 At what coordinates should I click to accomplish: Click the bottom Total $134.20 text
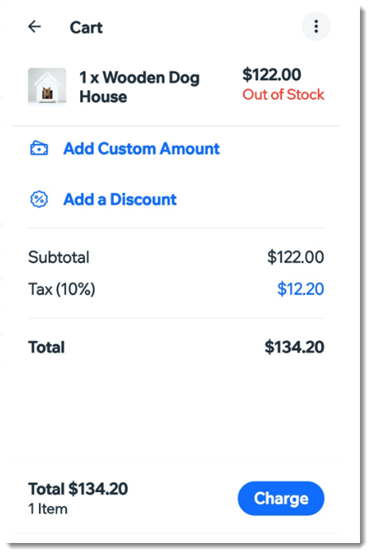78,489
